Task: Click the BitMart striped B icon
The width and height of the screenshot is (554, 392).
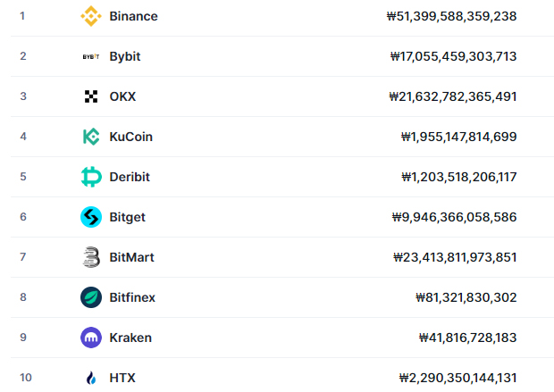Action: click(x=91, y=257)
